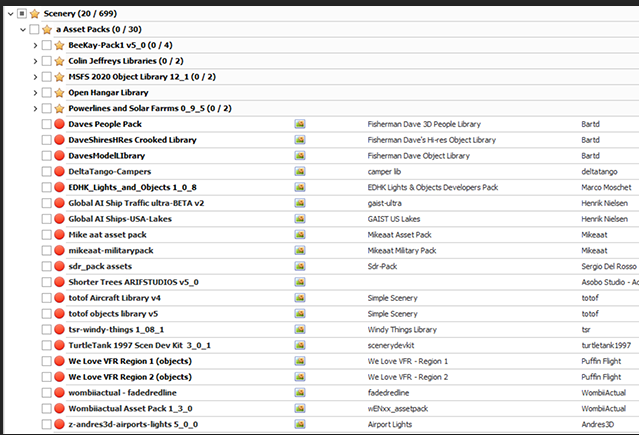Click the thumbnail image icon for Mike aat asset pack
The height and width of the screenshot is (435, 639).
[x=300, y=235]
